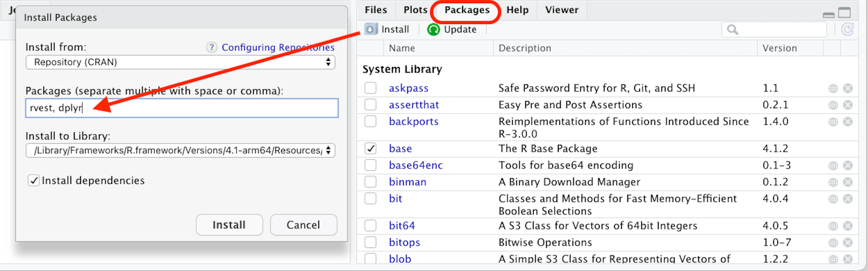
Task: Click the green Update packages icon
Action: tap(433, 29)
